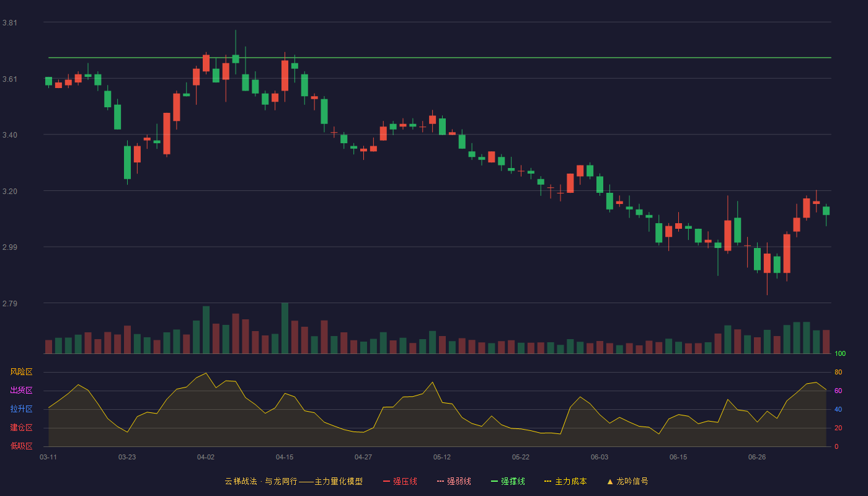The image size is (868, 496).
Task: Click the magenta 60 indicator axis label
Action: pyautogui.click(x=838, y=391)
